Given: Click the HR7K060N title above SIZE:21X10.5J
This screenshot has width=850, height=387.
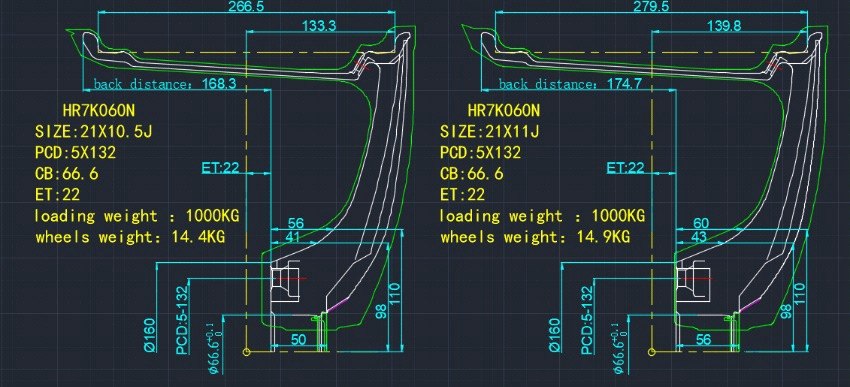Looking at the screenshot, I should [99, 111].
